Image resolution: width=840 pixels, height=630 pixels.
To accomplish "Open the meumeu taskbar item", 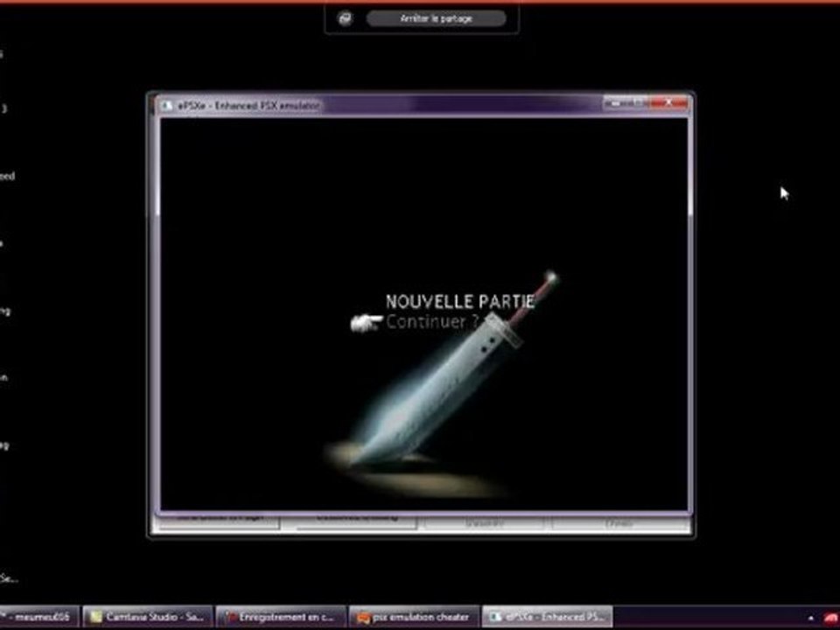I will point(38,617).
